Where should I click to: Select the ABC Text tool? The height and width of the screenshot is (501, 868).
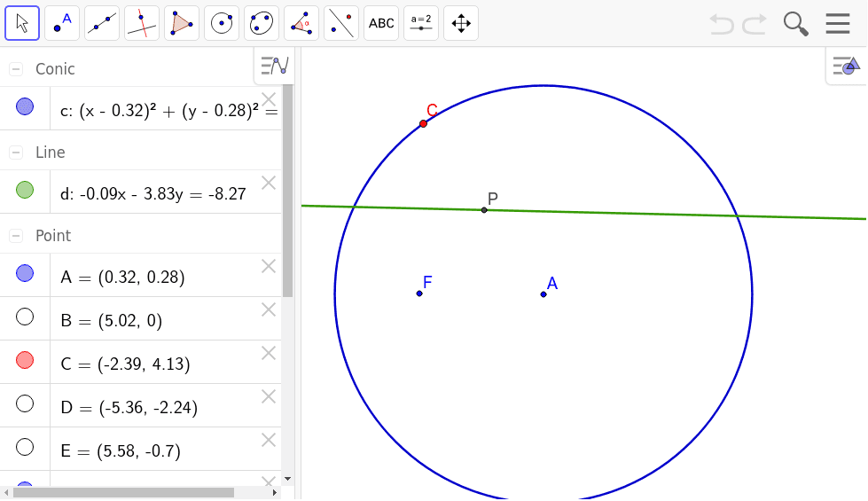381,23
